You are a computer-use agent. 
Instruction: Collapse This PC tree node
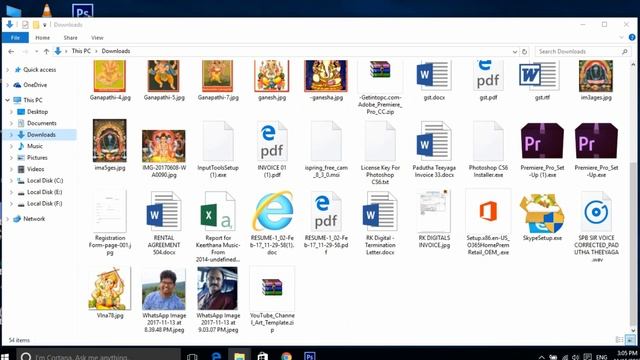[7, 100]
